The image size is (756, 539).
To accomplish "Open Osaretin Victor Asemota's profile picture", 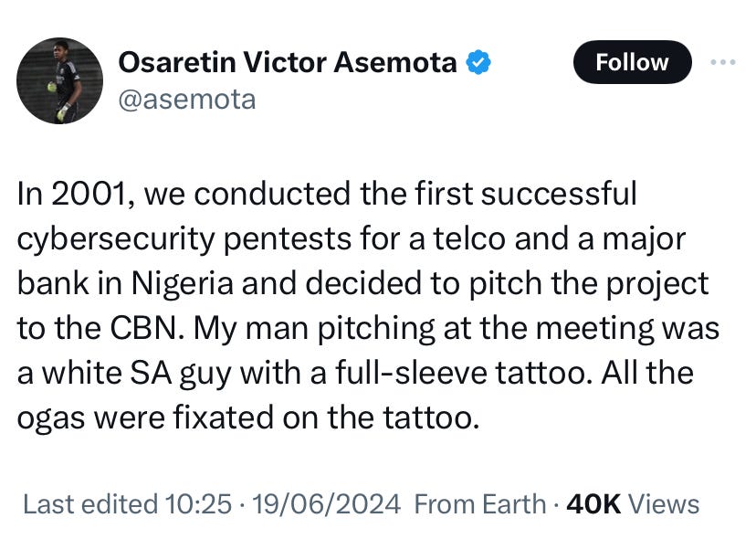I will [59, 80].
